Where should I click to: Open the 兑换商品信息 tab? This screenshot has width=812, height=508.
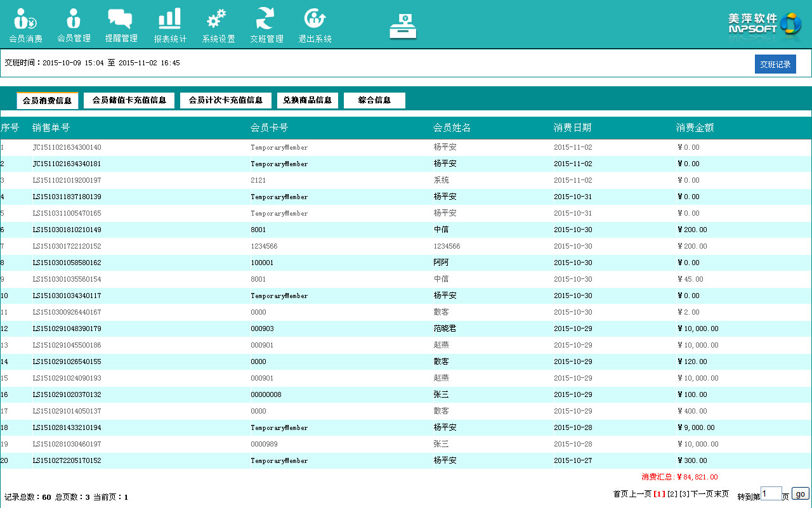coord(308,100)
